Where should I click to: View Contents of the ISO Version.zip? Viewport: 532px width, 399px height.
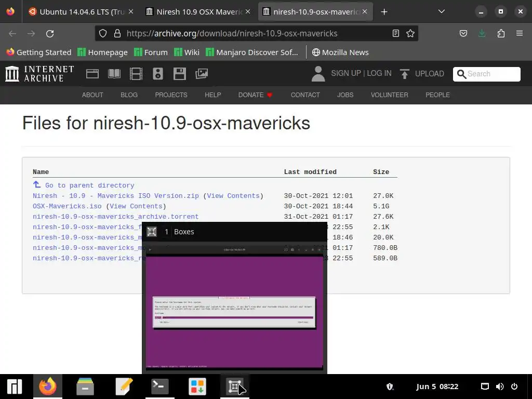click(233, 196)
